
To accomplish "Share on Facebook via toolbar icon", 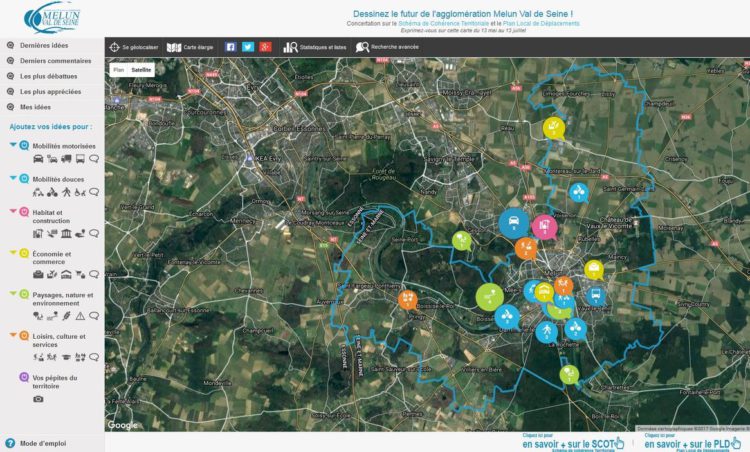I will [230, 47].
